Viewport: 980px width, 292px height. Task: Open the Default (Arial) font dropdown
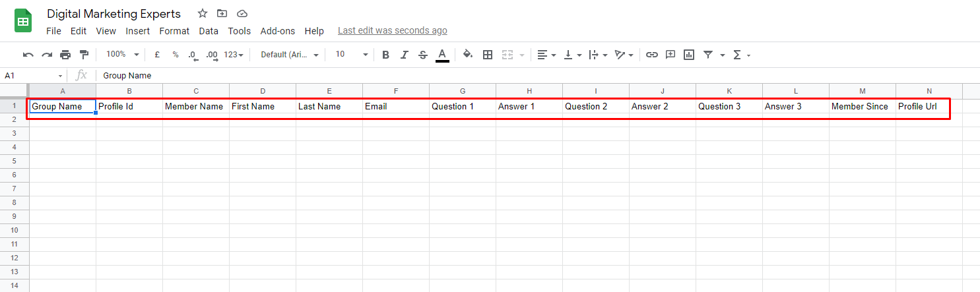(290, 55)
